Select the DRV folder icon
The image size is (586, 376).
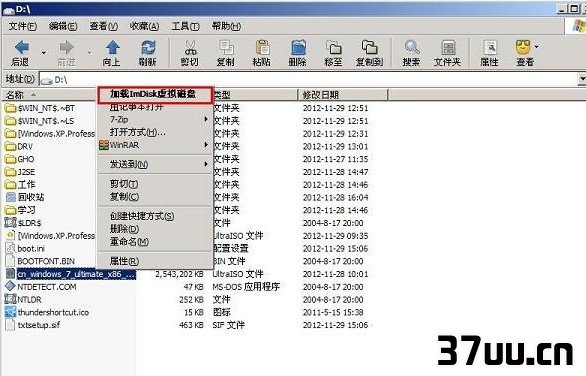point(10,147)
